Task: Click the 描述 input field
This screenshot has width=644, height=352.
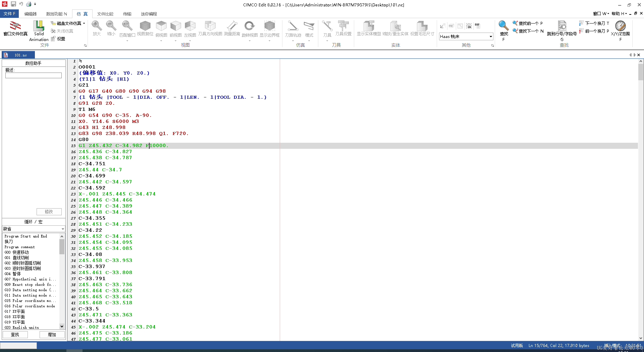Action: click(x=34, y=76)
